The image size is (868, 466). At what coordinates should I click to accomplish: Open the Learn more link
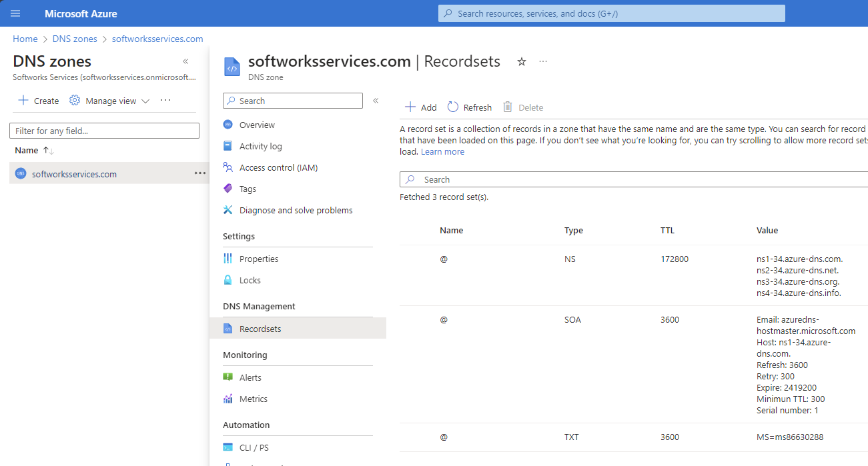[442, 151]
